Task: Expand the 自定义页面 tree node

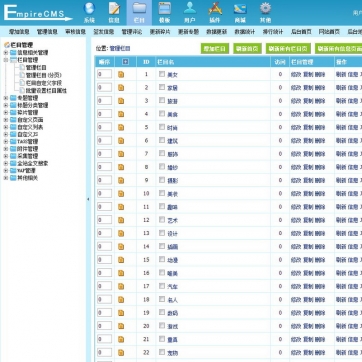Action: [x=6, y=120]
